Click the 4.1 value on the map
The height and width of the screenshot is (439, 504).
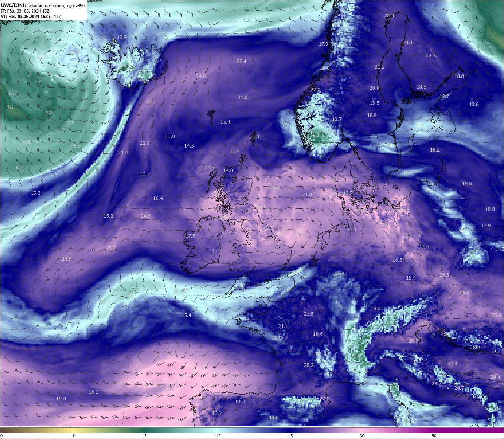[x=10, y=107]
